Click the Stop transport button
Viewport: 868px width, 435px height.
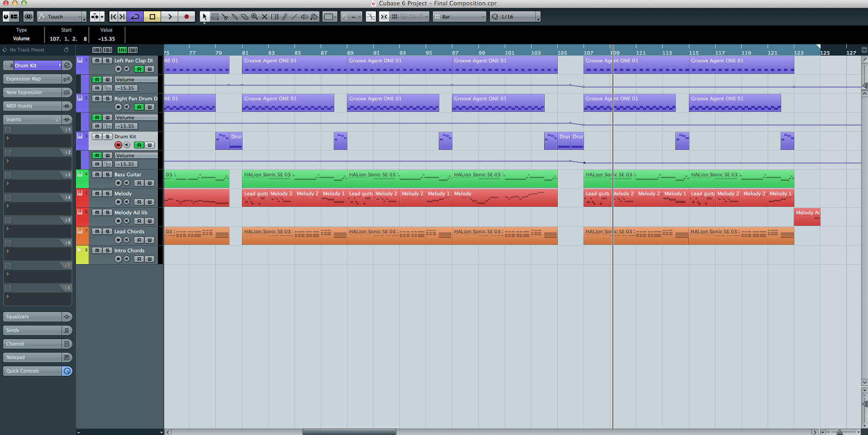(152, 17)
